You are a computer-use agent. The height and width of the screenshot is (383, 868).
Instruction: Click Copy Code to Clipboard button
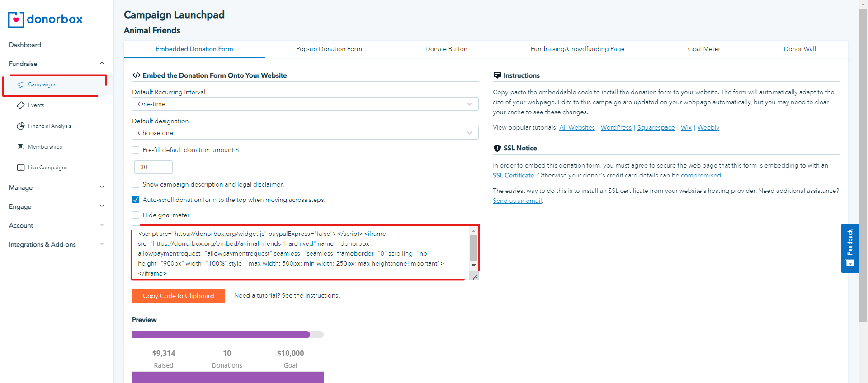(x=179, y=296)
